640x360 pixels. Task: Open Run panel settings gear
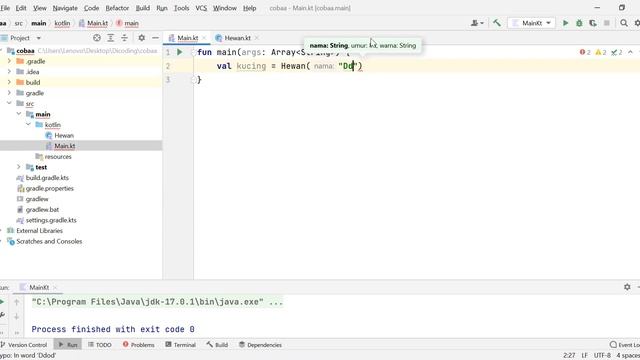point(627,287)
